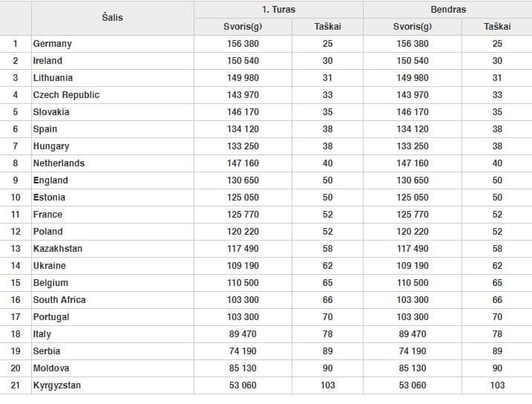Click the Czech Republic country cell

tap(66, 95)
